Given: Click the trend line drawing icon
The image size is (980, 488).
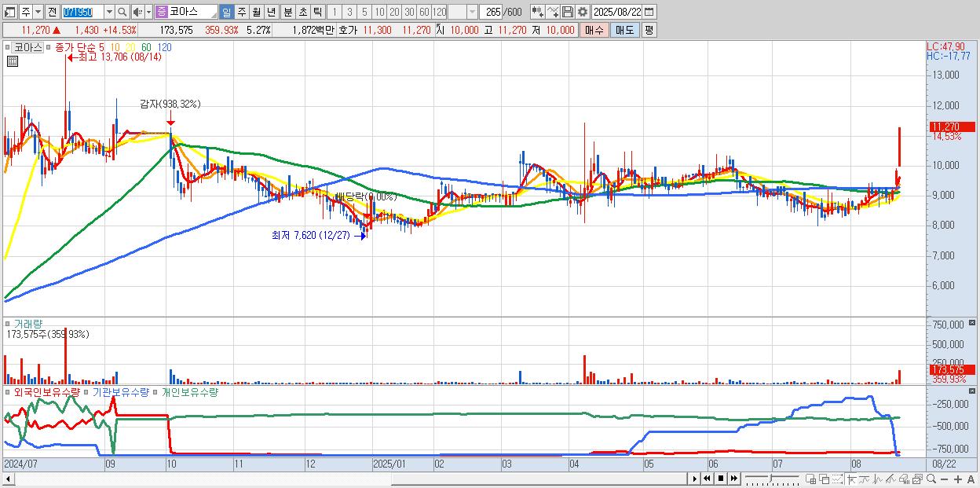Looking at the screenshot, I should [864, 479].
